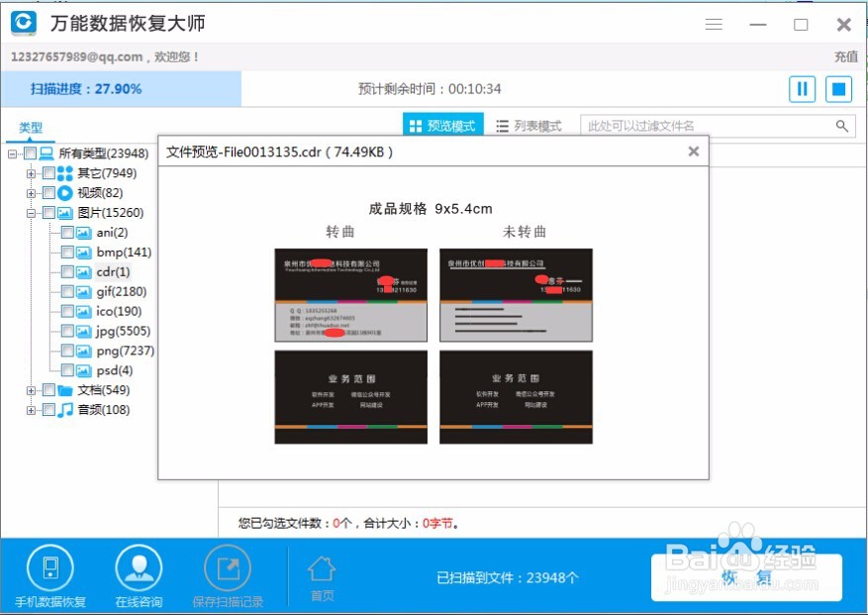The height and width of the screenshot is (615, 868).
Task: Click the 视频 video category icon
Action: coord(64,193)
